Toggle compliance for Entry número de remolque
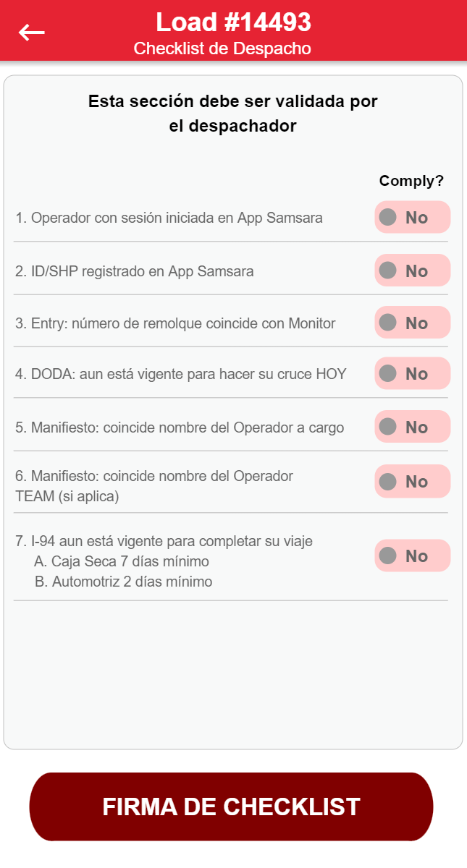 point(412,323)
